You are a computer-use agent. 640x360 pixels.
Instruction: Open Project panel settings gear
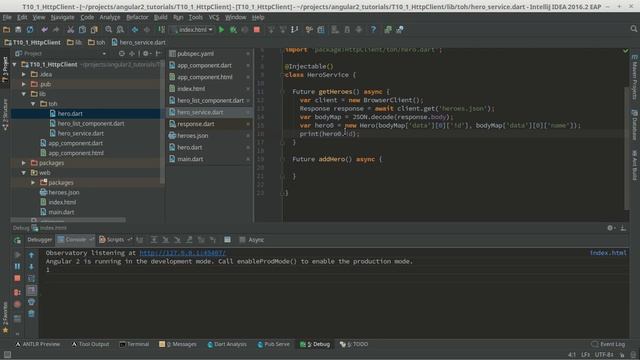146,53
